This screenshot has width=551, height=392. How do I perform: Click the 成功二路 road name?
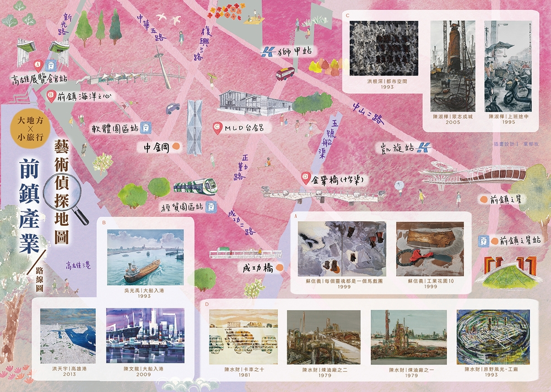pyautogui.click(x=241, y=222)
